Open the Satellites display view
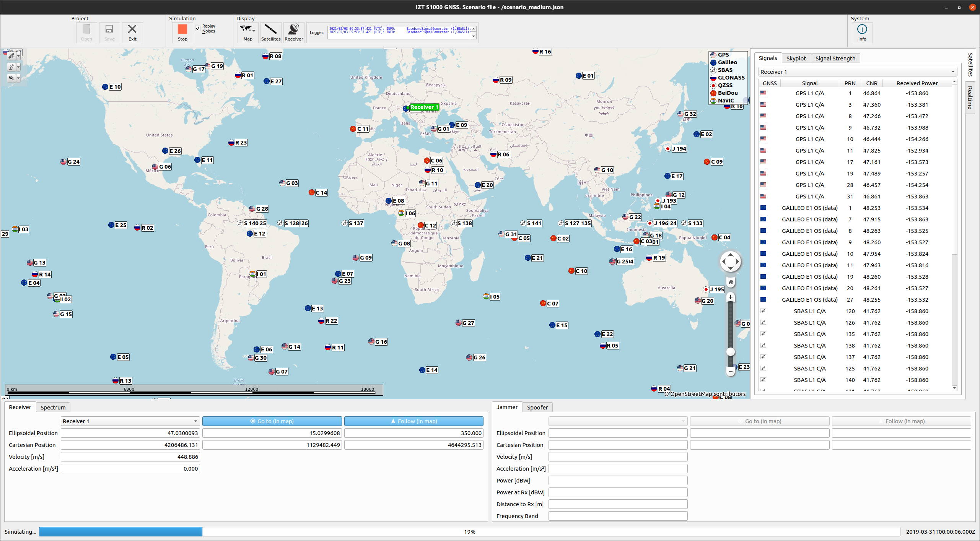This screenshot has height=541, width=980. 270,32
